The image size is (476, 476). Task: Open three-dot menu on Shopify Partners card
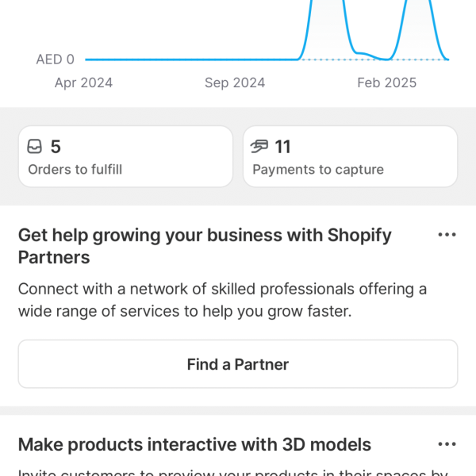click(x=447, y=235)
